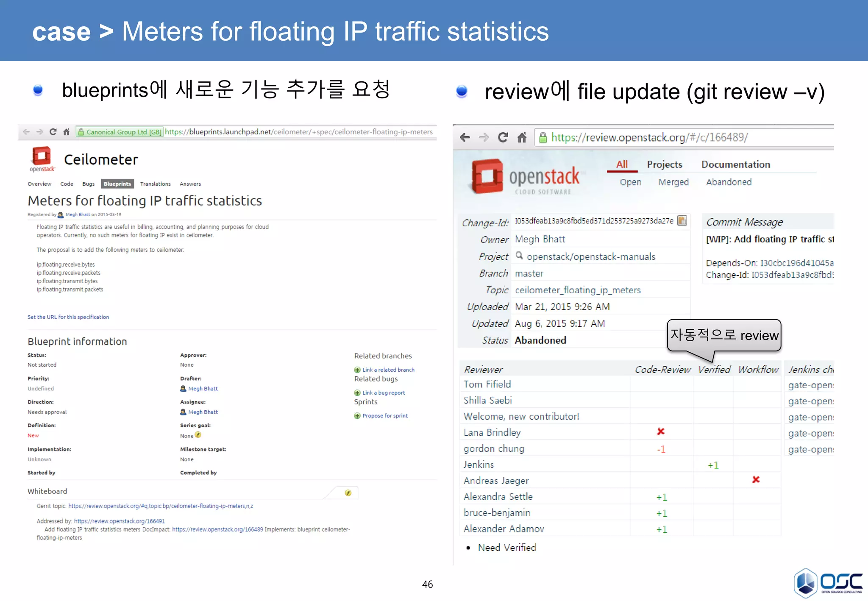The image size is (868, 601).
Task: Click the openstack/openstack-manuals project link
Action: point(591,257)
